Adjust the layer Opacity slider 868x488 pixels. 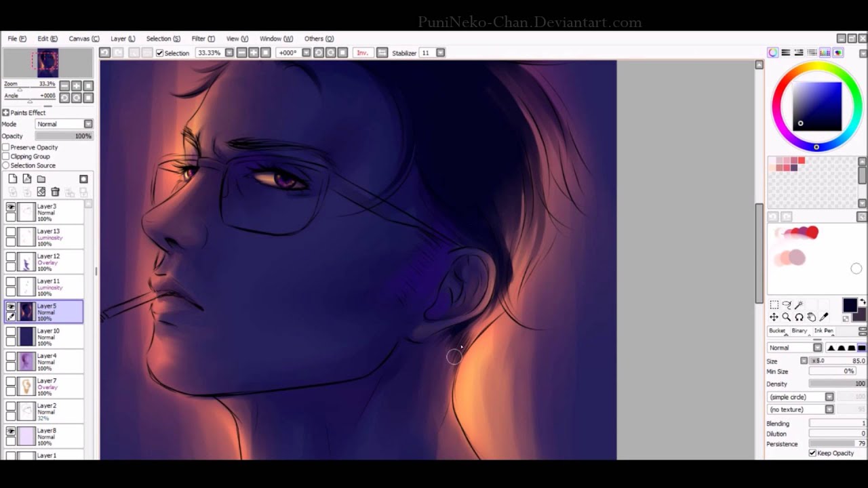(64, 136)
